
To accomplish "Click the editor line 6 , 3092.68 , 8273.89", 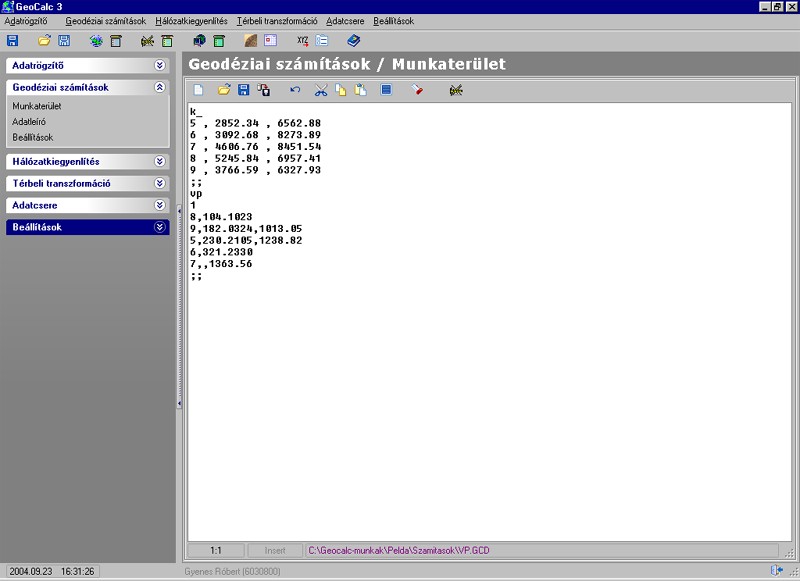I will 256,135.
